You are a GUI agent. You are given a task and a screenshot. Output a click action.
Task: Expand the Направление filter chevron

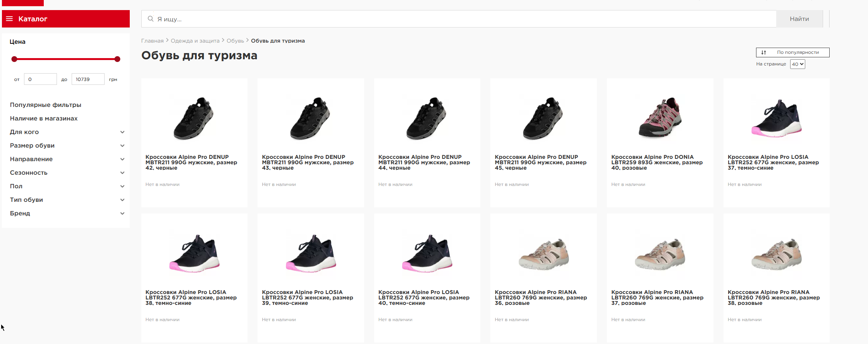(122, 159)
